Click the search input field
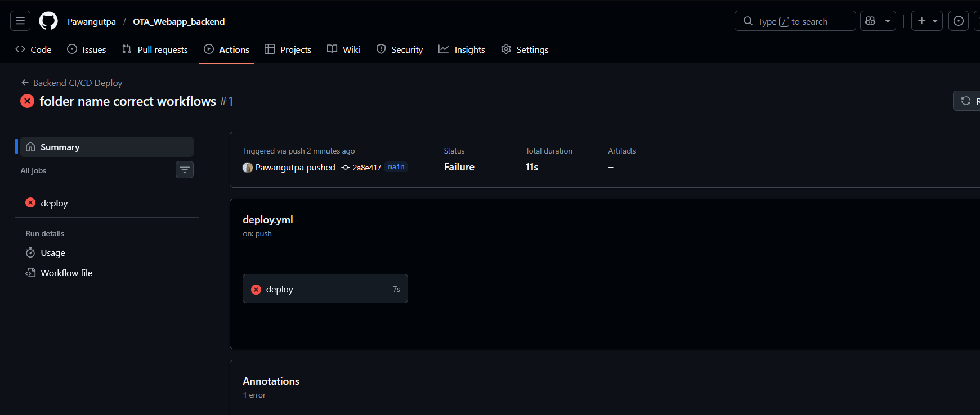The image size is (980, 415). (795, 21)
